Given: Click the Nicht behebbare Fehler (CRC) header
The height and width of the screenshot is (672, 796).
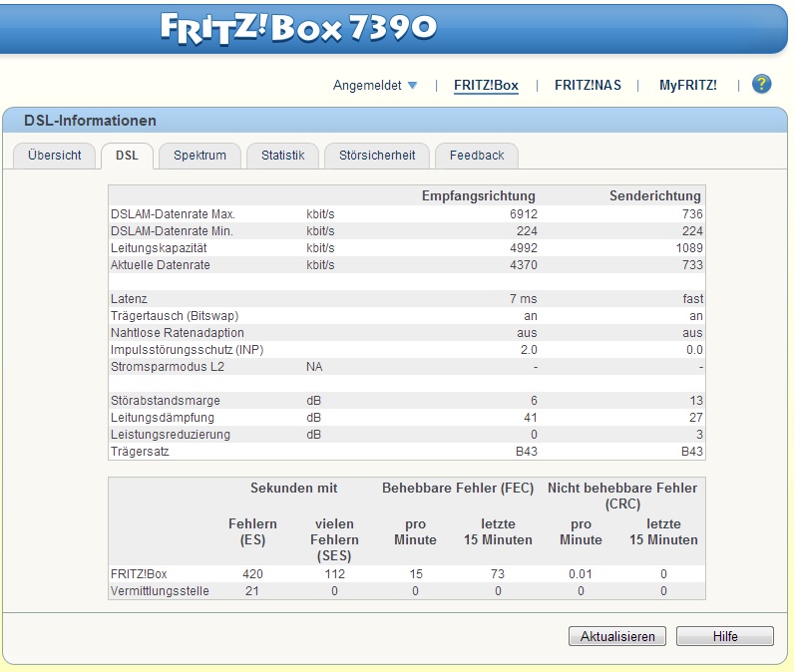Looking at the screenshot, I should click(621, 496).
